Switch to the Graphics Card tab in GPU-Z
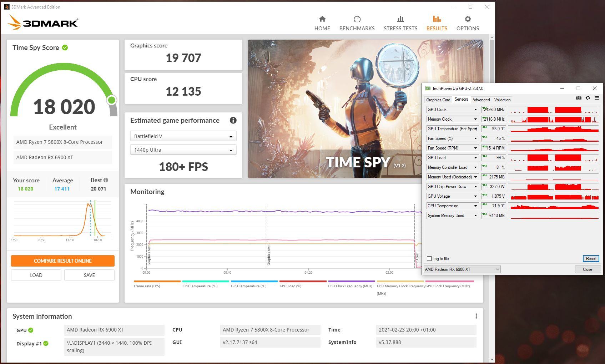The height and width of the screenshot is (364, 605). [438, 100]
